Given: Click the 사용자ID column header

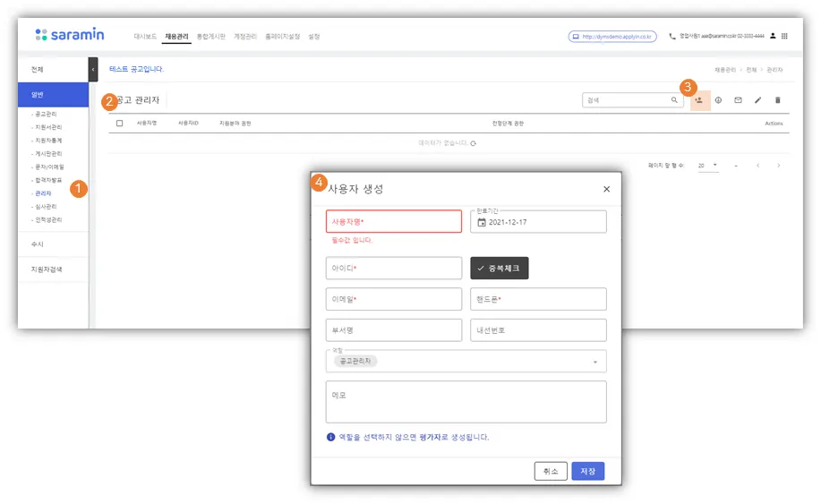Looking at the screenshot, I should click(x=188, y=124).
